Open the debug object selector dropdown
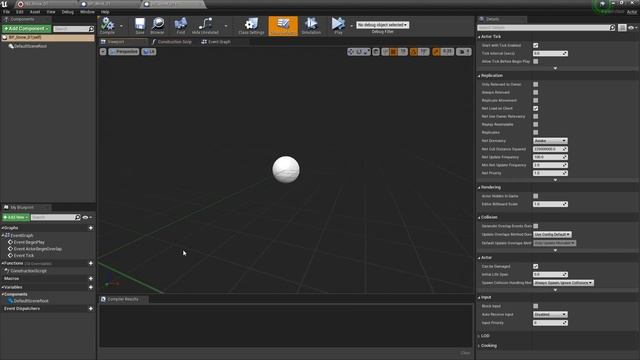Viewport: 640px width, 360px height. (x=382, y=25)
